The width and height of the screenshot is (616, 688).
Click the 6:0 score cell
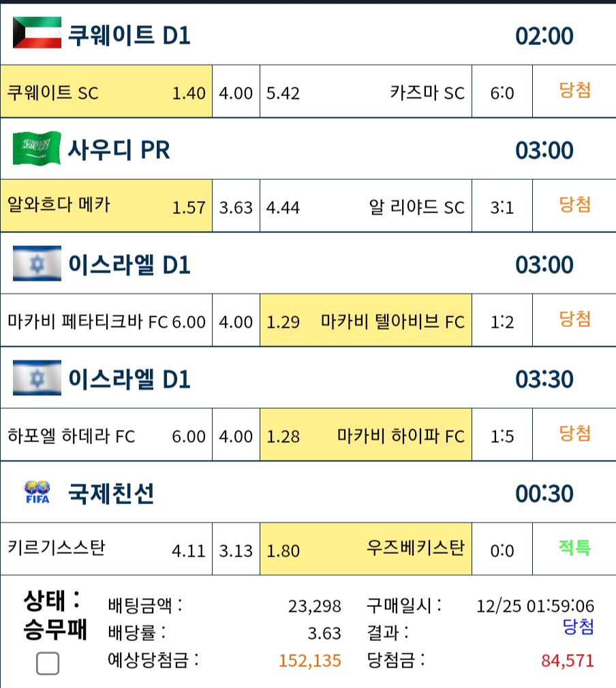[x=502, y=91]
